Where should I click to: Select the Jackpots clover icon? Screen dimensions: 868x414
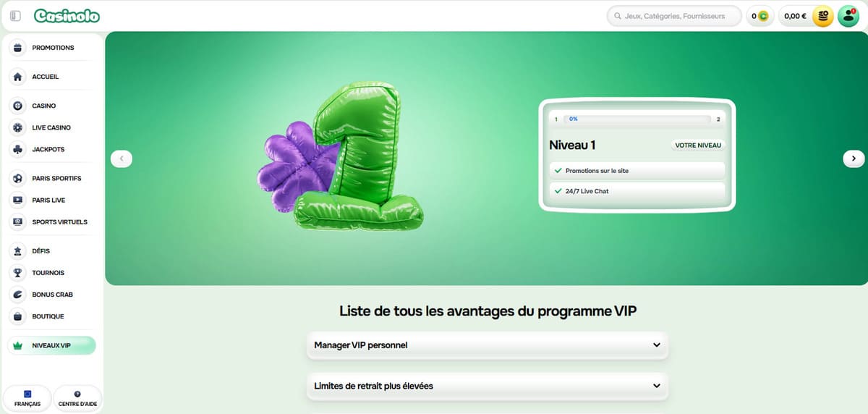click(x=18, y=149)
